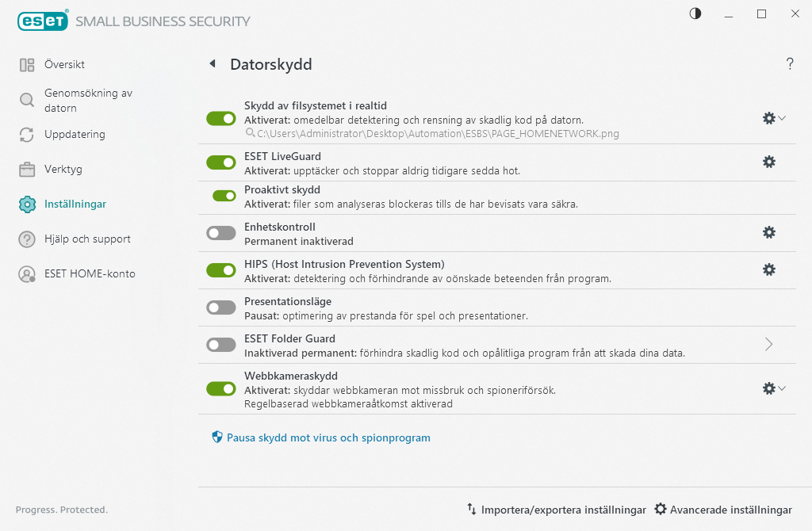This screenshot has height=531, width=812.
Task: Open HIPS gear settings
Action: click(x=768, y=269)
